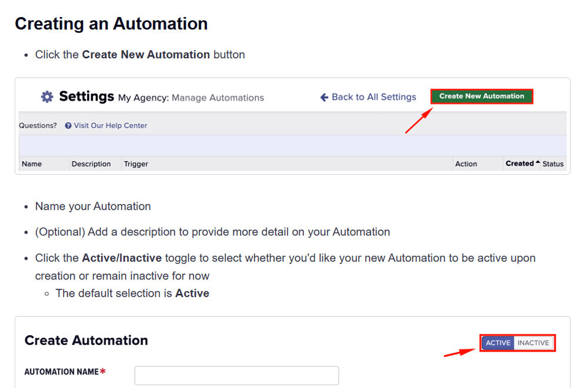Click the red required asterisk beside Automation Name
Viewport: 588px width, 388px height.
point(105,371)
